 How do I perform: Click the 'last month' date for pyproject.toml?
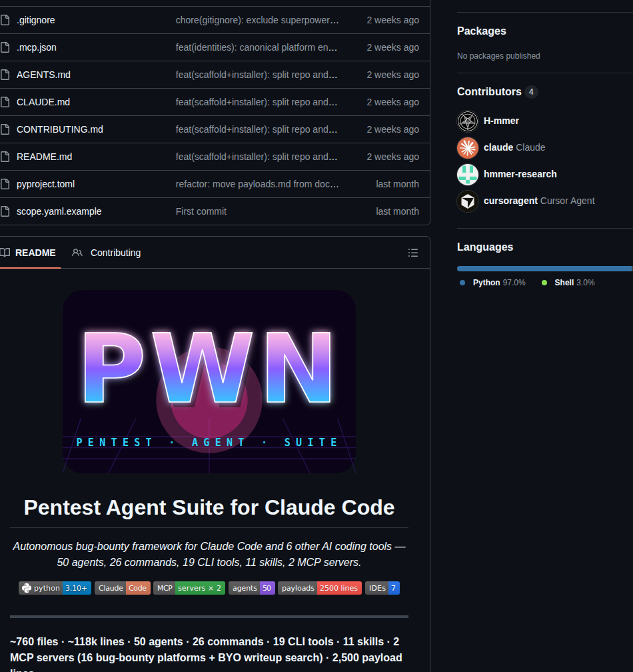[397, 184]
